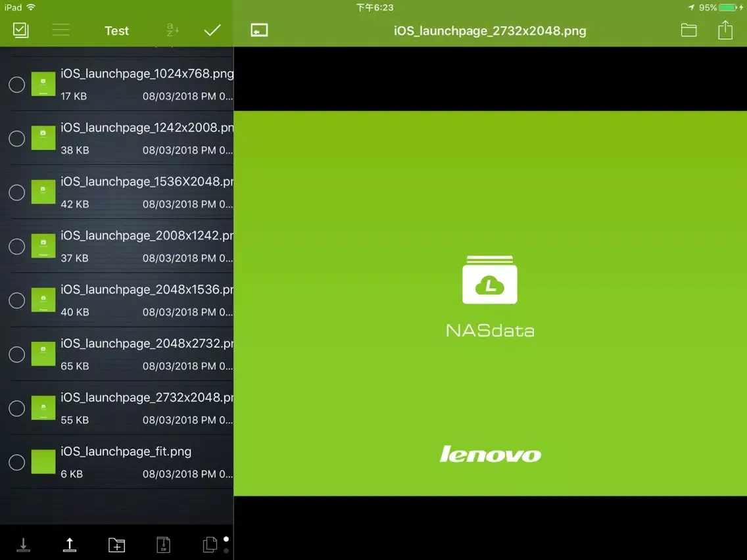747x560 pixels.
Task: Open file name iOS_launchpage_1024x768.png
Action: point(147,74)
